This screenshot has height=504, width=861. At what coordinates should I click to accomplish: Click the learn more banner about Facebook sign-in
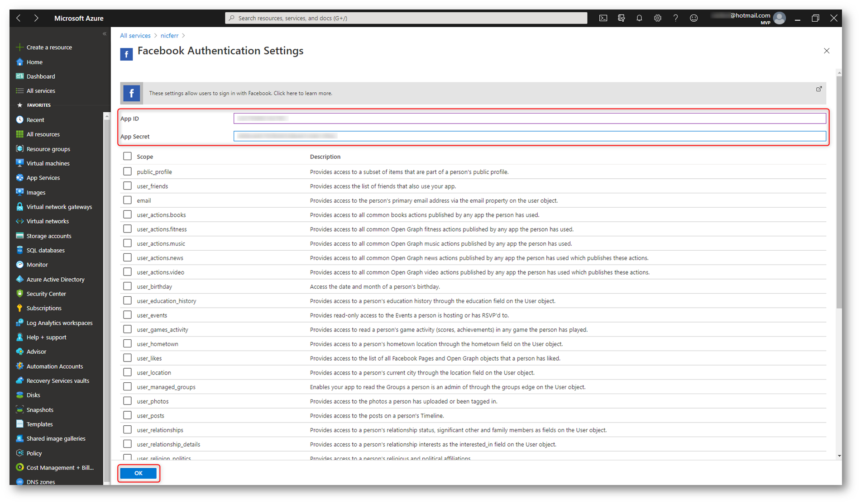click(x=473, y=93)
